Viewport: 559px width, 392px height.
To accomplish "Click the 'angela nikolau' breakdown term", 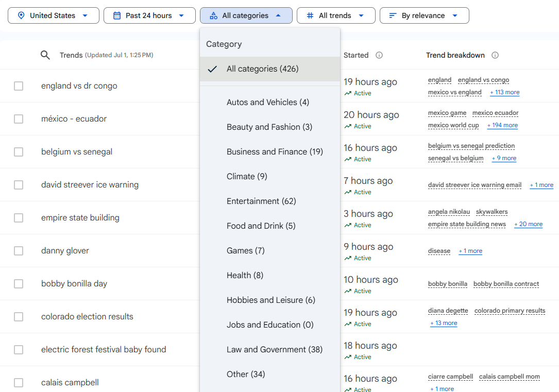I will pos(449,212).
